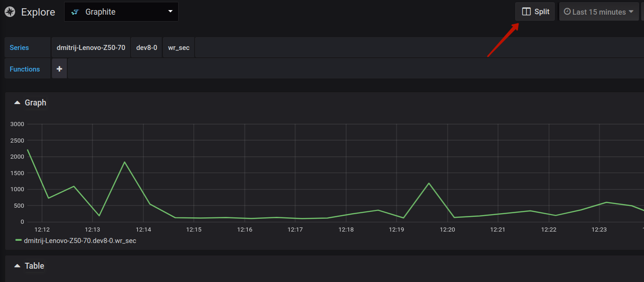
Task: Add a function with plus button
Action: coord(59,69)
